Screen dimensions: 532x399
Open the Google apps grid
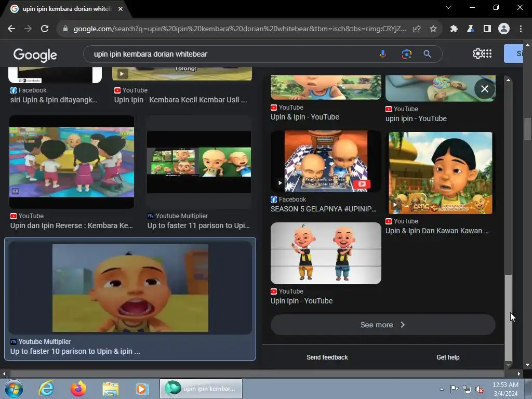[487, 54]
